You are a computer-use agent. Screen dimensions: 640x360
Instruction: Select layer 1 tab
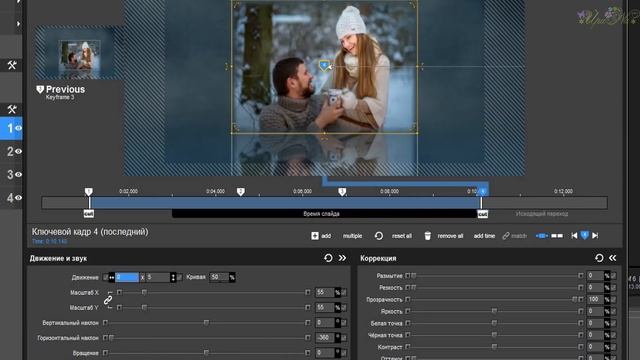[x=11, y=128]
